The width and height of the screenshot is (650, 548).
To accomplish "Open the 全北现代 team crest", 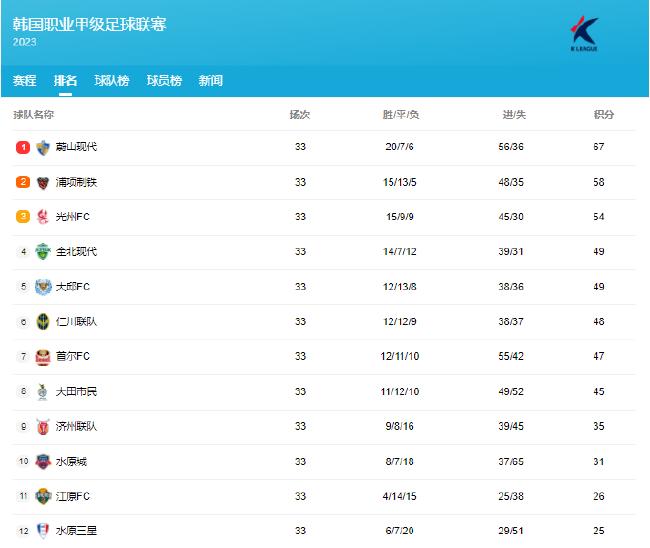I will click(x=43, y=252).
